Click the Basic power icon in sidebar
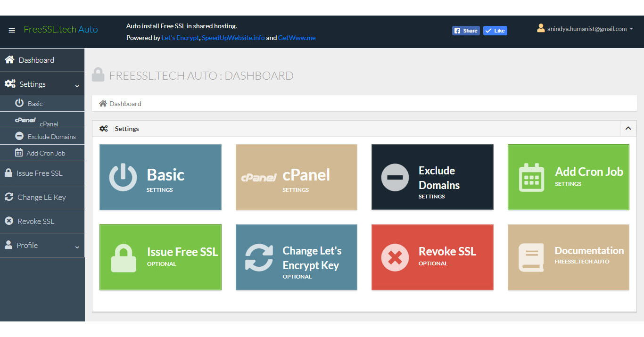The width and height of the screenshot is (644, 337). [19, 103]
